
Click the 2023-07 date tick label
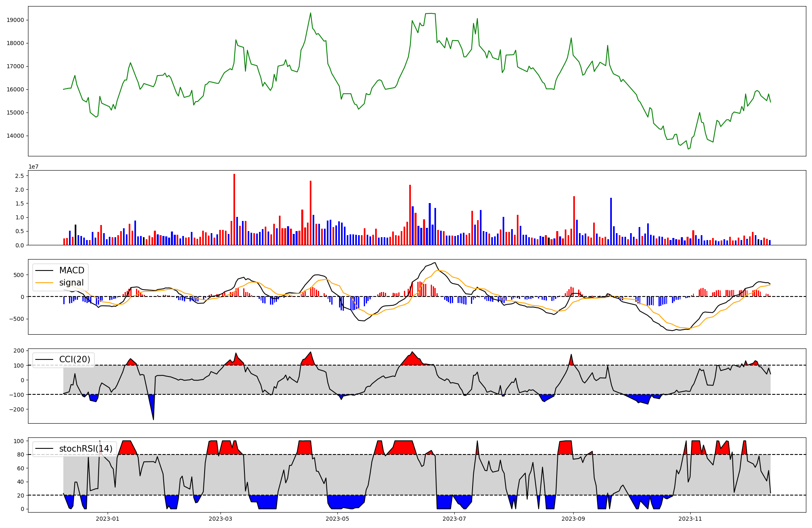[454, 519]
